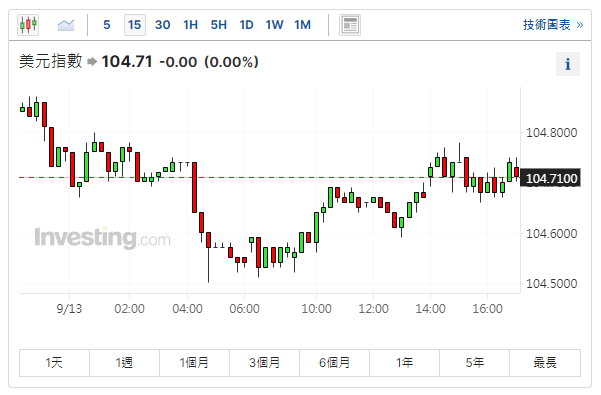Select the 15 minute interval
The height and width of the screenshot is (395, 601).
pos(135,25)
